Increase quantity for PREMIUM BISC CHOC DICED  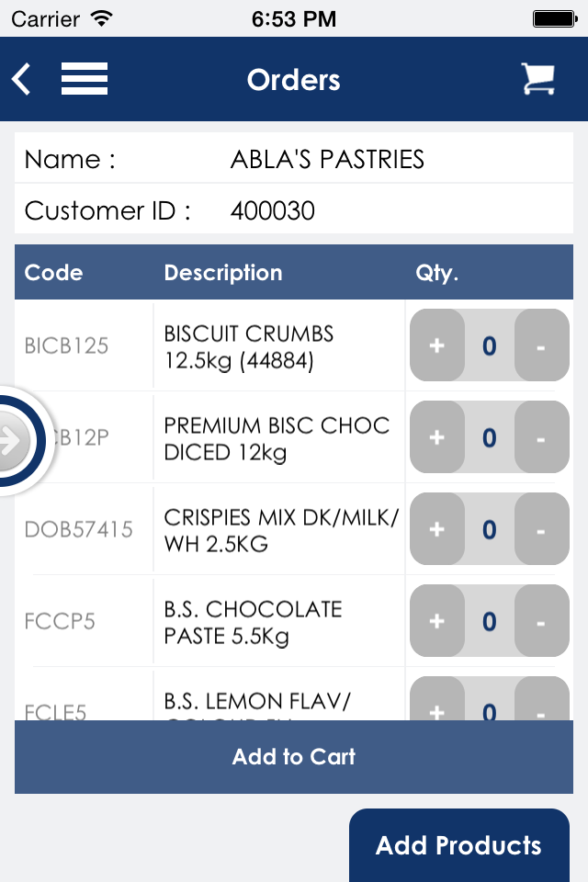point(437,437)
